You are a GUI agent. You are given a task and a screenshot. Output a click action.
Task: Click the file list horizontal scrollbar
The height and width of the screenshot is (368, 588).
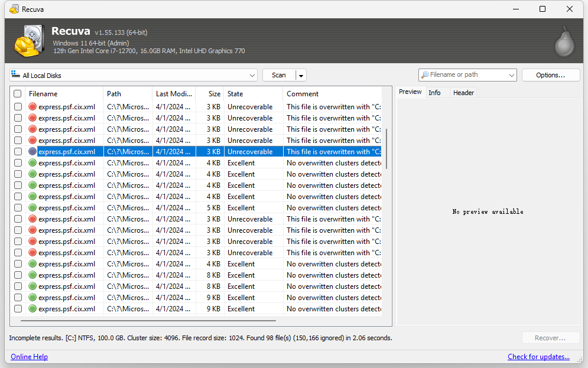click(x=148, y=321)
